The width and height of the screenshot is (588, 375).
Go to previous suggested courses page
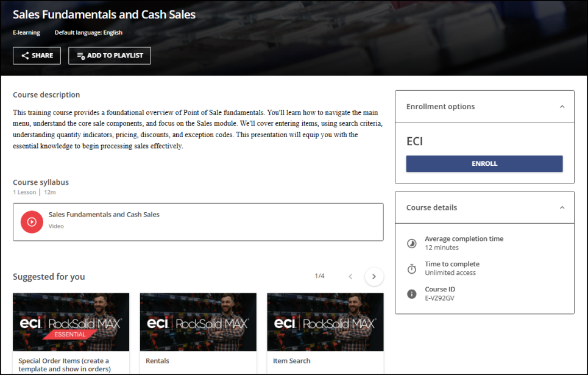click(350, 277)
